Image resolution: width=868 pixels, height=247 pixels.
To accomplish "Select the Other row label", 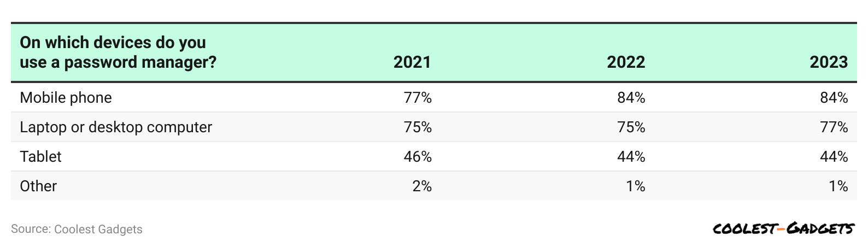I will pyautogui.click(x=38, y=186).
